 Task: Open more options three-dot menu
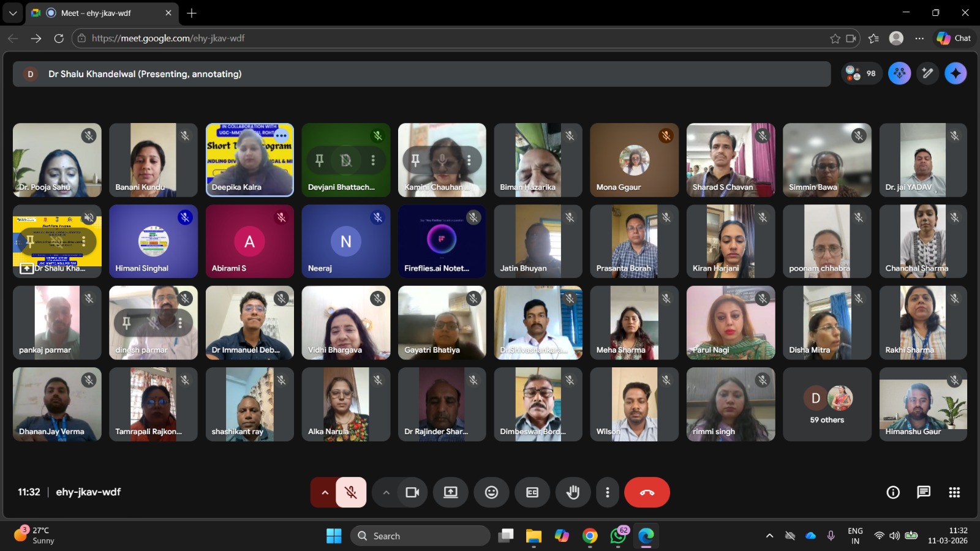pos(607,492)
